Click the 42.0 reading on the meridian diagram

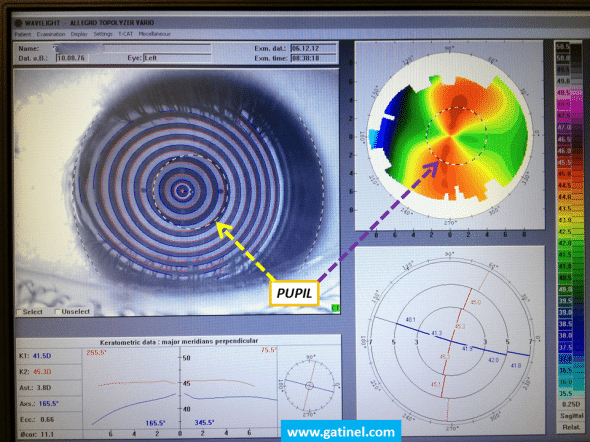[493, 360]
